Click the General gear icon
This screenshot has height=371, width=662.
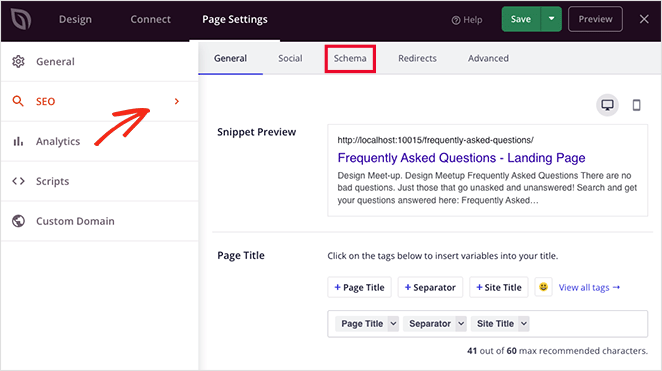[18, 62]
